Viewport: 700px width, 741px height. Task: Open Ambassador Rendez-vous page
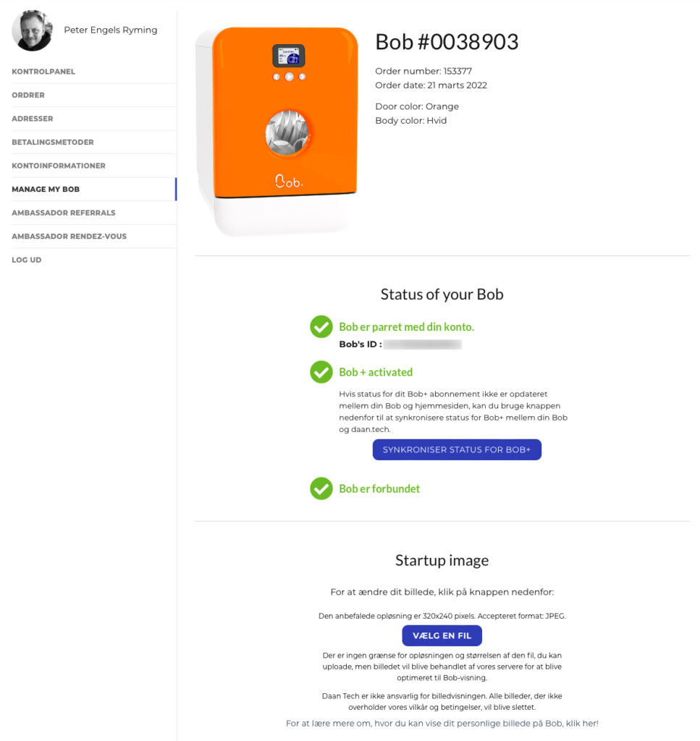pos(69,237)
